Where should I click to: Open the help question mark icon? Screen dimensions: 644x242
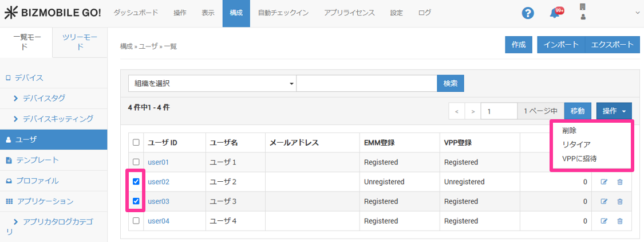tap(528, 13)
